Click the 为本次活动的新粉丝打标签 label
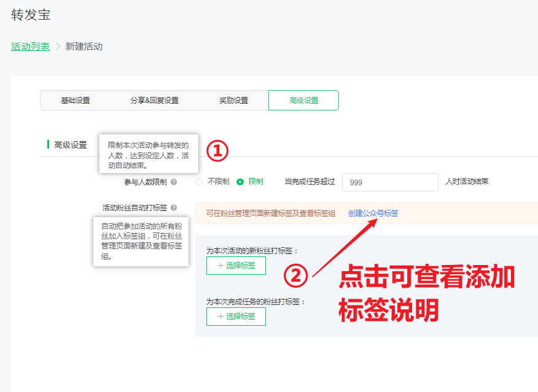The image size is (538, 392). tap(252, 251)
